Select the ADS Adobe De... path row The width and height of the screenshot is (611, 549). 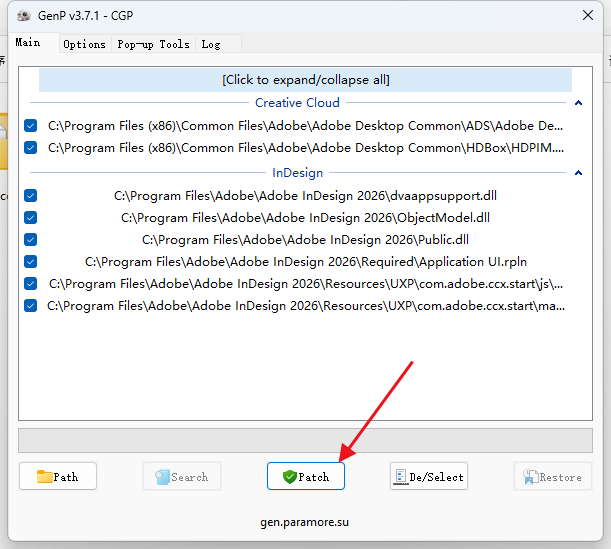306,126
